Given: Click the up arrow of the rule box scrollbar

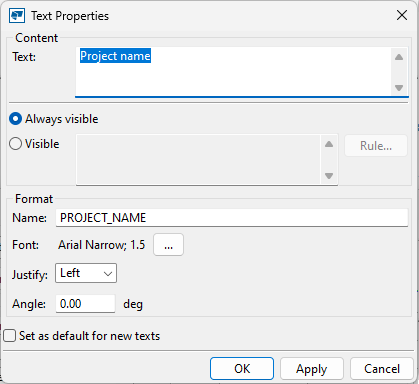Looking at the screenshot, I should [329, 144].
